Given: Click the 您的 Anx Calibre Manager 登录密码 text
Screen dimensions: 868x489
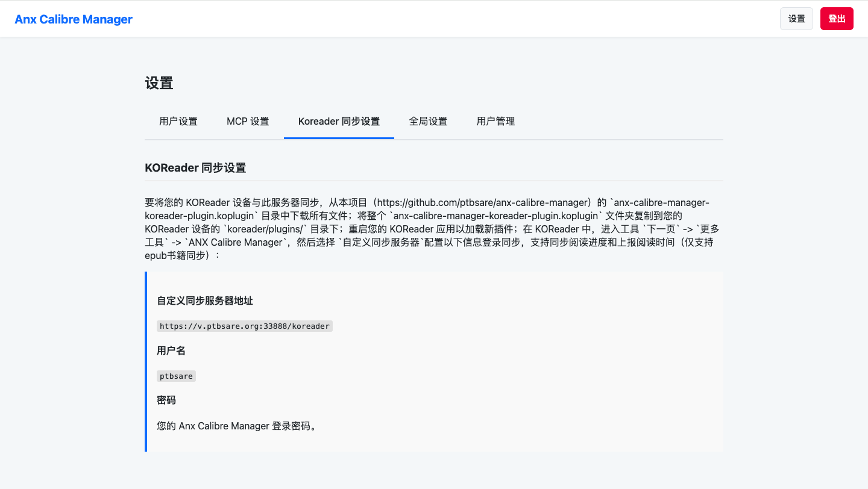Looking at the screenshot, I should tap(236, 426).
